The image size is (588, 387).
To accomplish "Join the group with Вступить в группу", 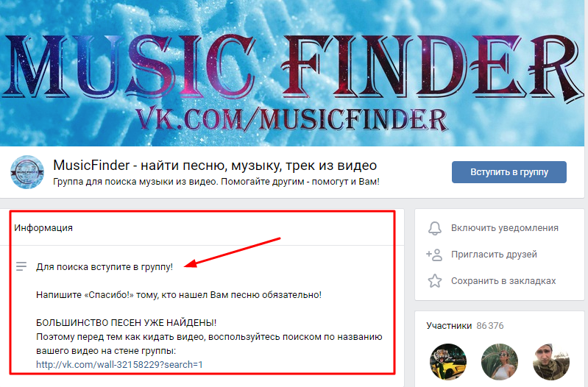I will click(509, 172).
